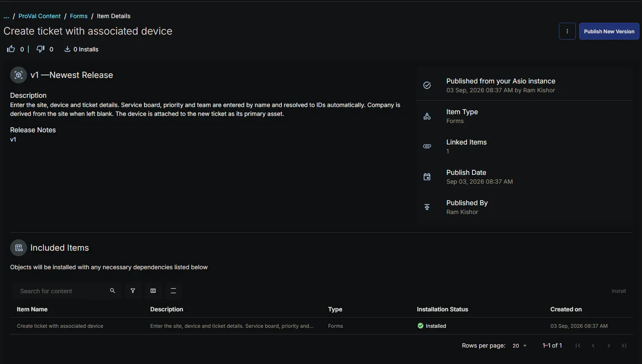
Task: Open the column chooser icon
Action: coord(153,291)
